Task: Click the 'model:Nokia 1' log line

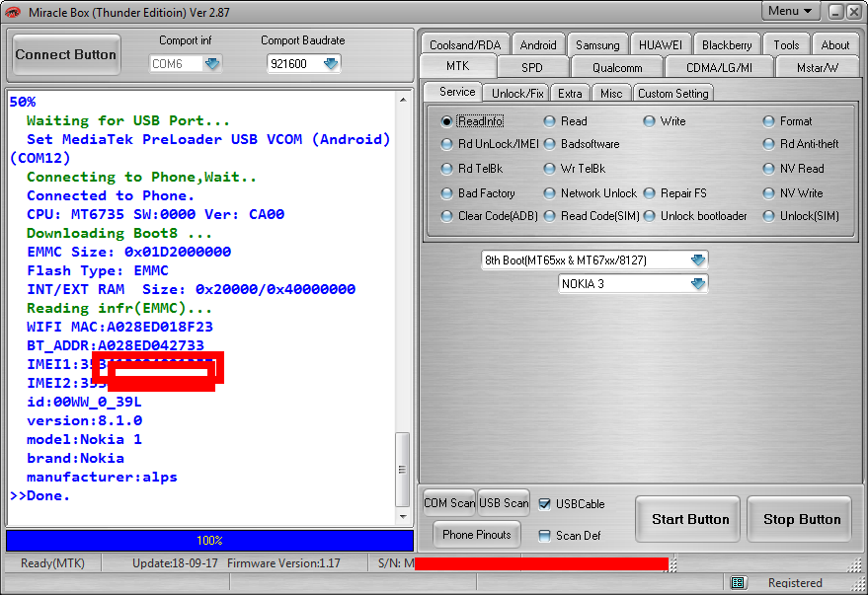Action: [84, 440]
